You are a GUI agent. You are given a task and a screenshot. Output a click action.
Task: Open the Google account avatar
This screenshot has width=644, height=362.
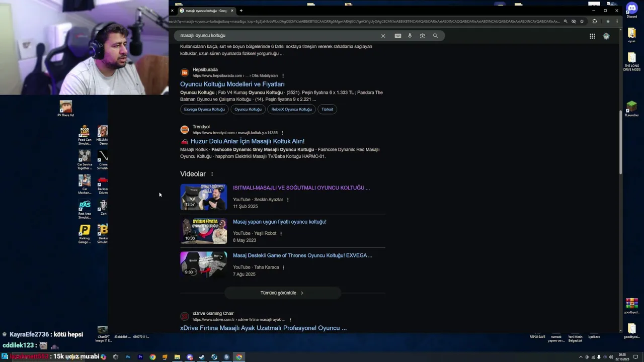606,36
